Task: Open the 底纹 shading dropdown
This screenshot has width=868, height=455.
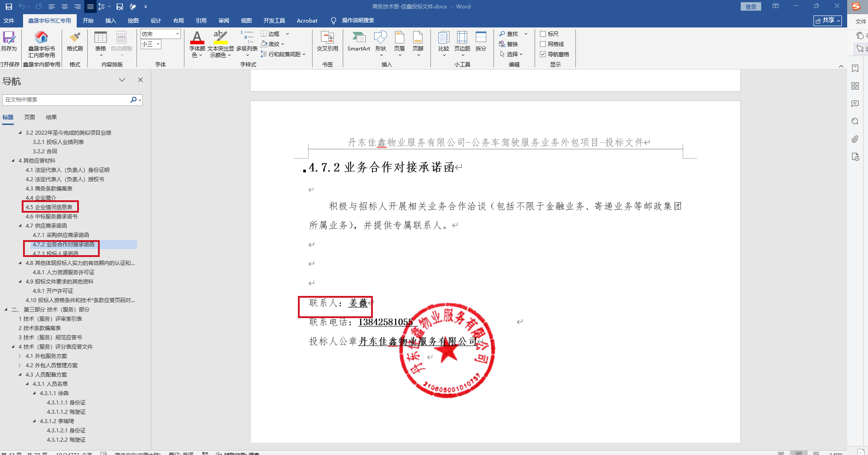Action: 282,44
